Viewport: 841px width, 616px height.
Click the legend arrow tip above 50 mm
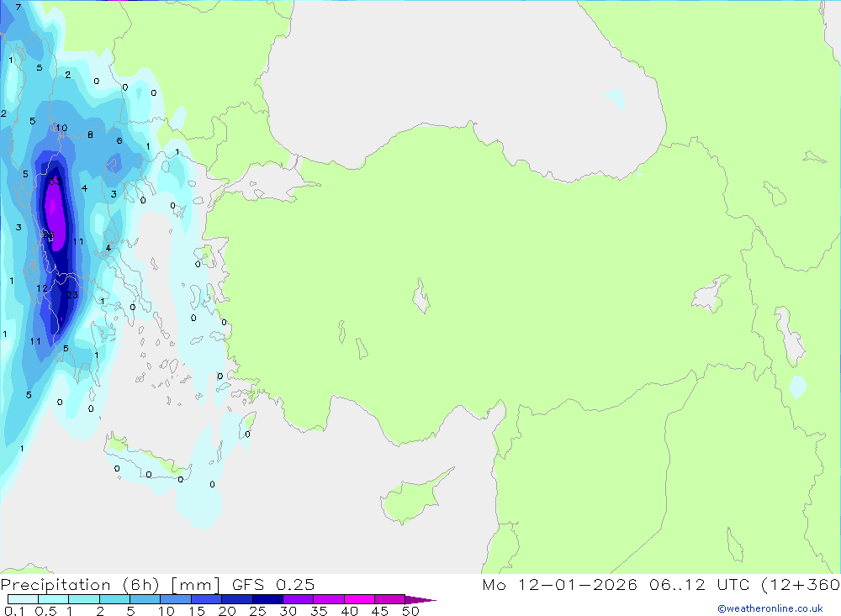click(420, 600)
